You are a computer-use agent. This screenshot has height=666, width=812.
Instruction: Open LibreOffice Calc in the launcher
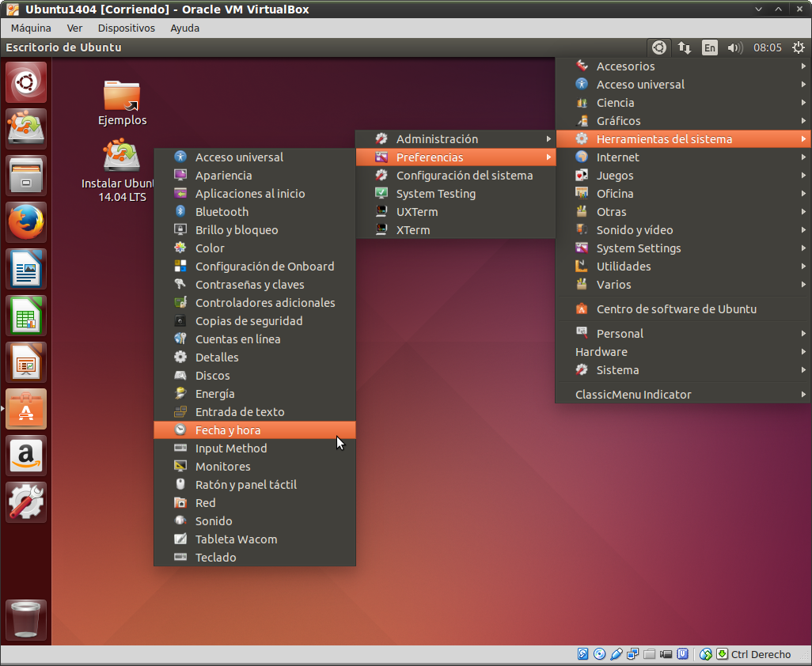[27, 316]
